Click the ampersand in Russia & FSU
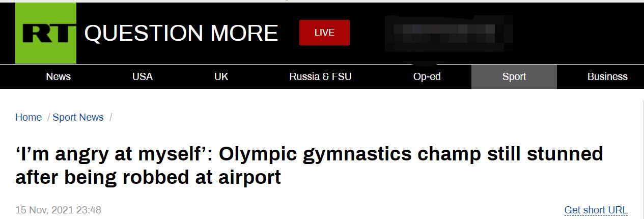Viewport: 644px width, 219px height. click(323, 77)
